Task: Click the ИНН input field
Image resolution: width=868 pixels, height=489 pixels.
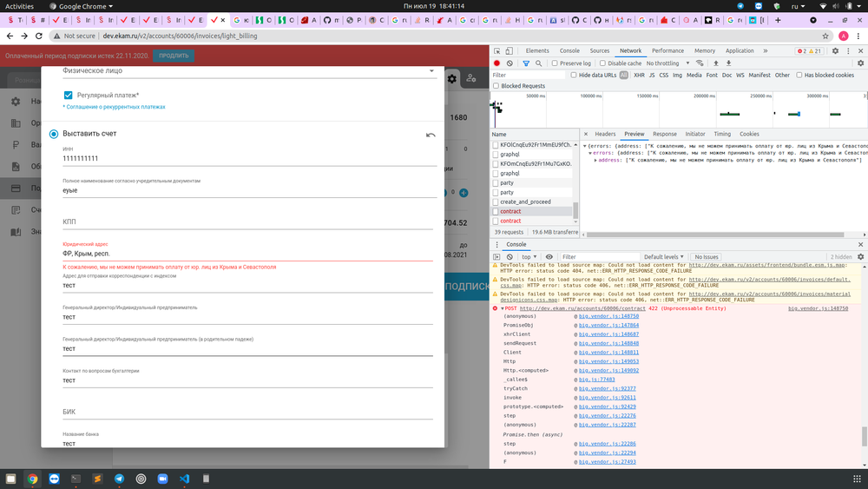Action: [x=247, y=160]
